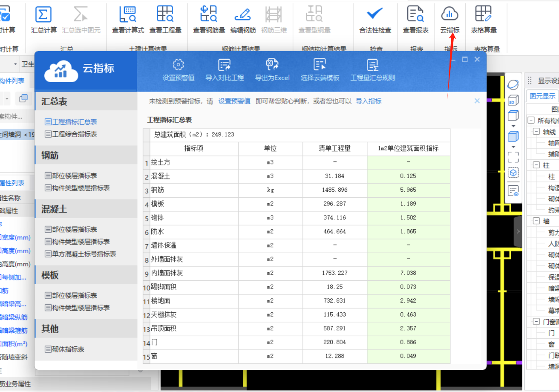Open 砌体指标表 under 其他
The width and height of the screenshot is (559, 392).
pos(64,349)
